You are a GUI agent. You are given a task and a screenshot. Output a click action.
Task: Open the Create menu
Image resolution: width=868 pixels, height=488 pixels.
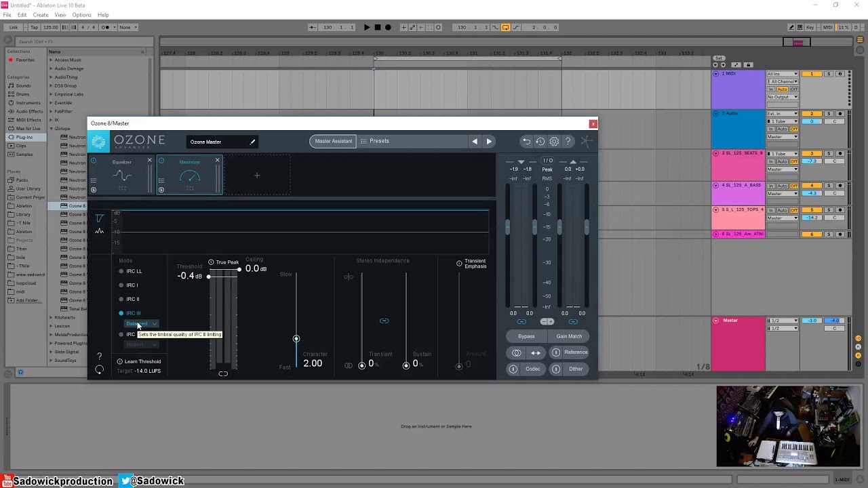point(41,15)
